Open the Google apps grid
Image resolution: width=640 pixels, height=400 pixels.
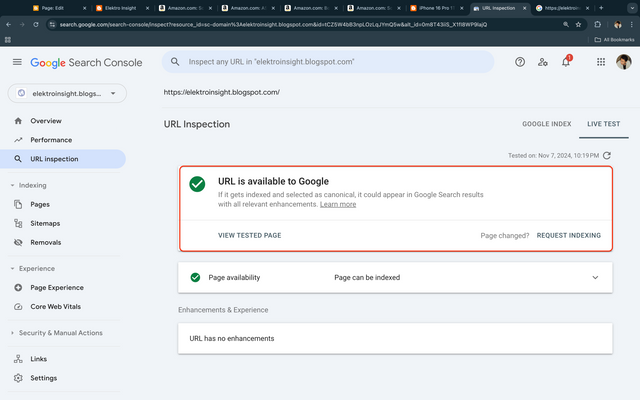[601, 62]
